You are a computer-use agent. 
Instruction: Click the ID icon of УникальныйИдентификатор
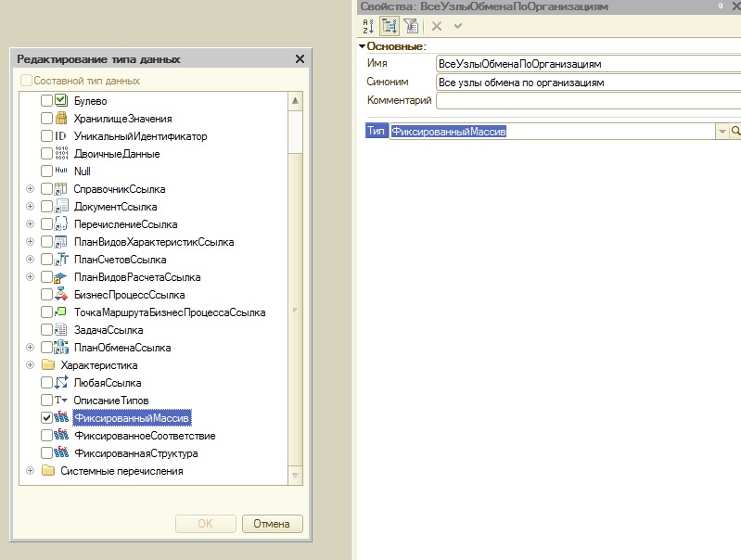(60, 136)
